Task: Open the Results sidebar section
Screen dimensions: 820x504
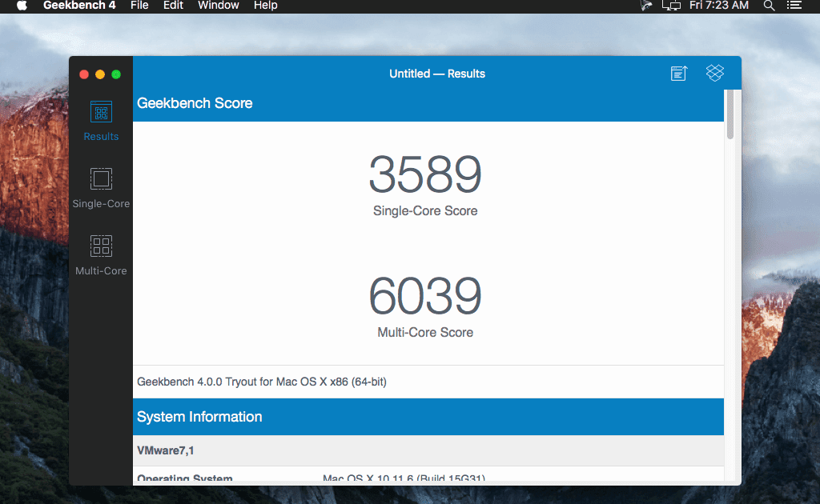Action: 101,121
